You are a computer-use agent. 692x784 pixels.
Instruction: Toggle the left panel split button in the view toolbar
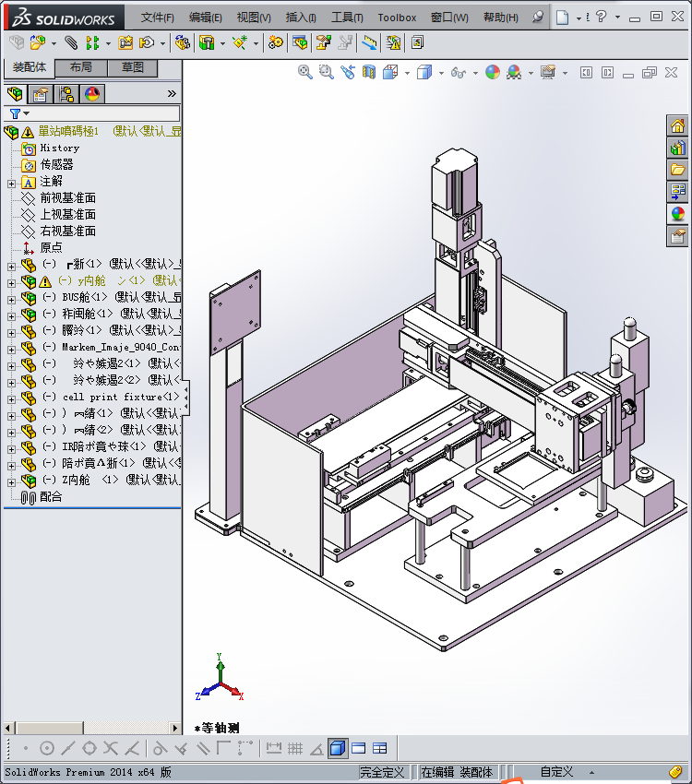pyautogui.click(x=586, y=73)
